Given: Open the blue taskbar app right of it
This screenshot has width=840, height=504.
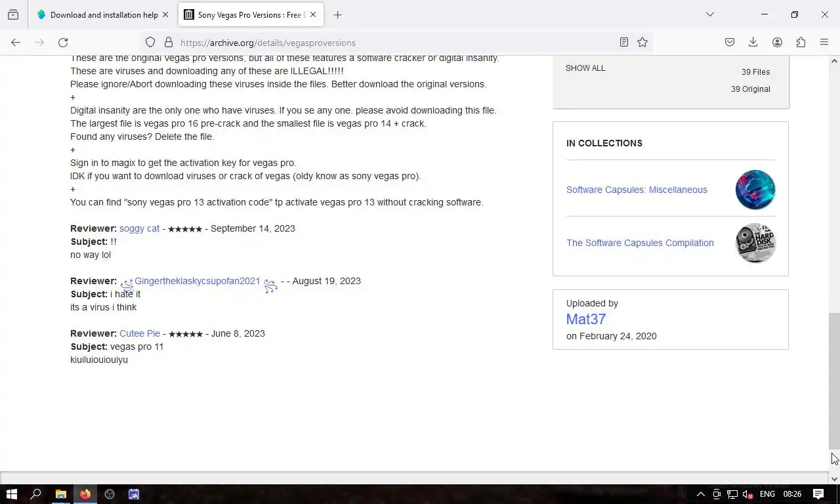Looking at the screenshot, I should (134, 494).
